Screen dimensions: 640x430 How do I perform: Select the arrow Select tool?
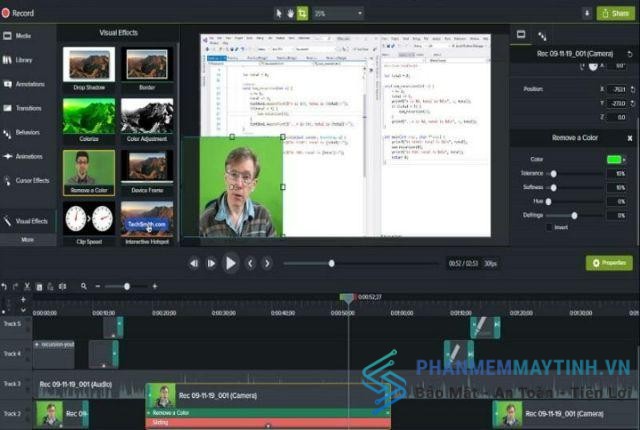pyautogui.click(x=279, y=13)
